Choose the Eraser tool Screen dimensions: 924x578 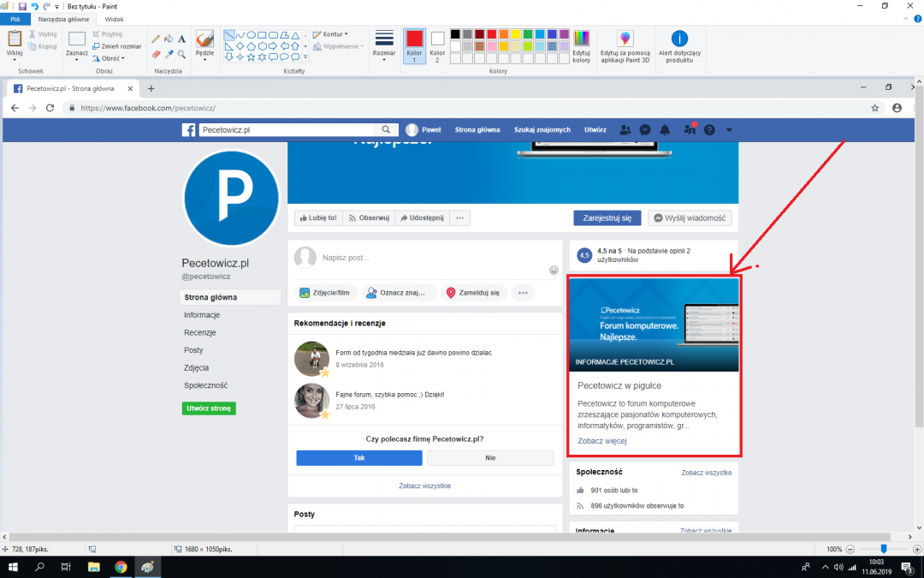click(156, 53)
